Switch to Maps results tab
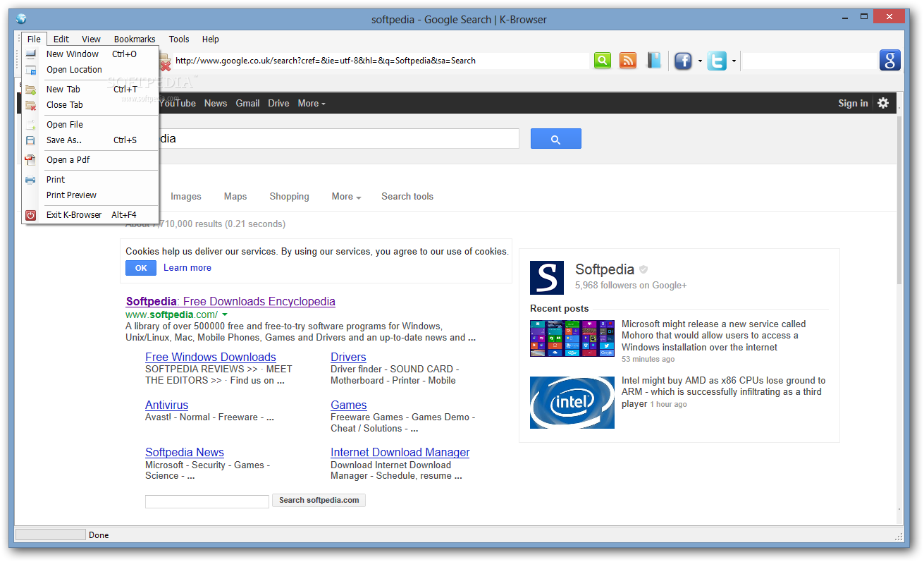Screen dimensions: 924x562 click(x=235, y=197)
